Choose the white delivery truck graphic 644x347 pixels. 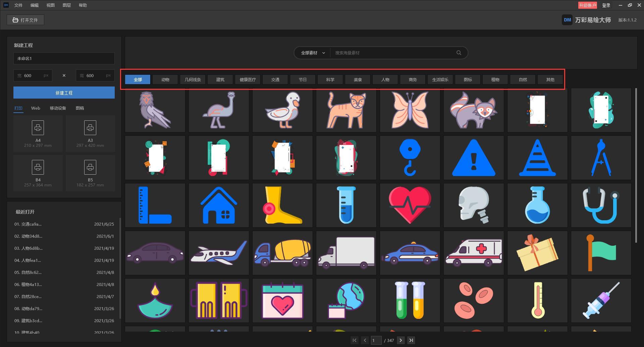pos(346,253)
